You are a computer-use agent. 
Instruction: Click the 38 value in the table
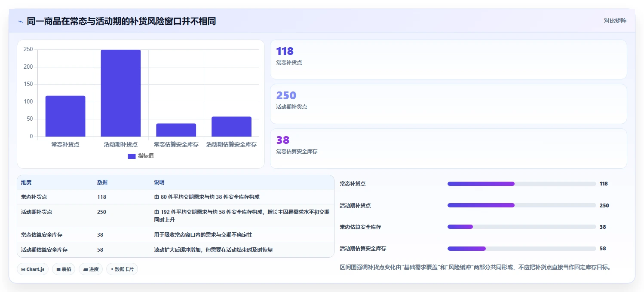(100, 235)
